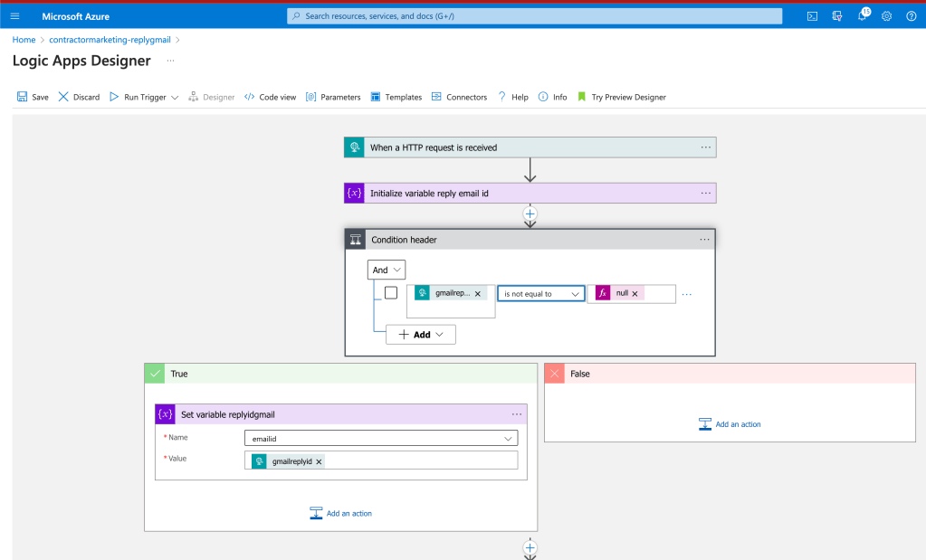Open ellipsis menu on HTTP request trigger
Screen dimensions: 926x560
coord(706,147)
